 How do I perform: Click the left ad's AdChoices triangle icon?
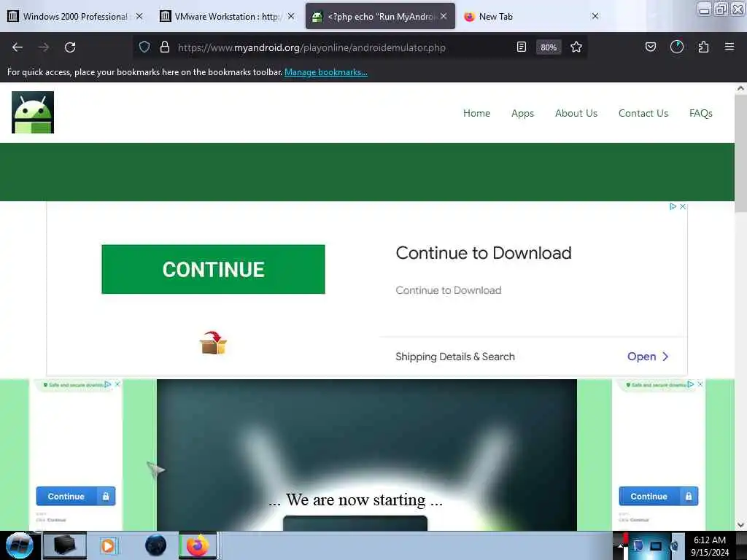click(108, 384)
